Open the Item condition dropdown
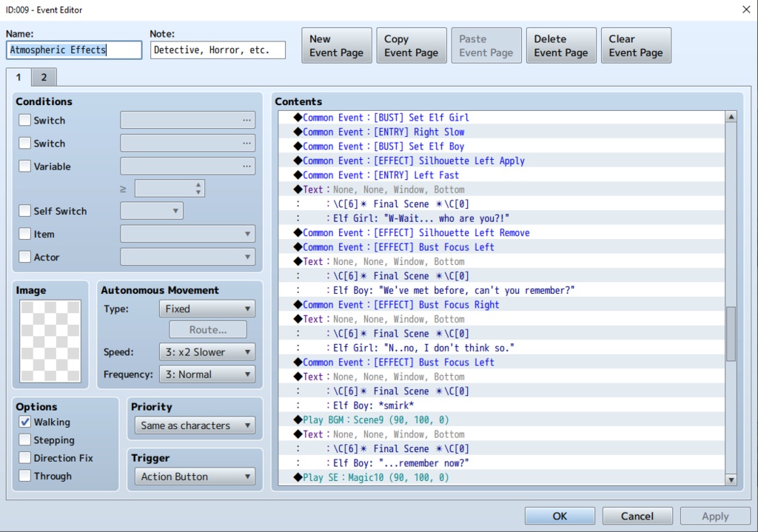The width and height of the screenshot is (758, 532). point(187,234)
